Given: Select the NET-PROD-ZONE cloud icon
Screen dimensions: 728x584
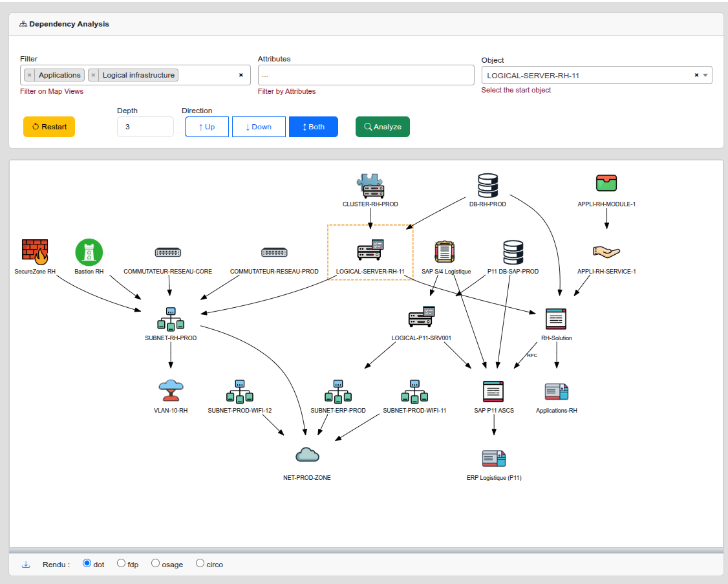Looking at the screenshot, I should [x=307, y=455].
